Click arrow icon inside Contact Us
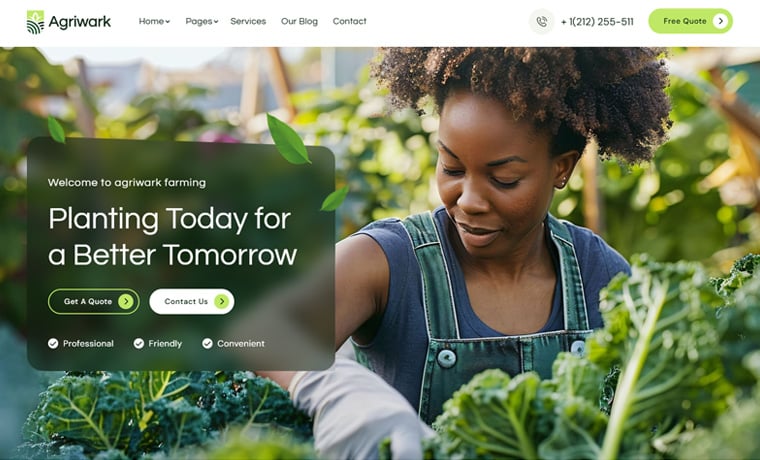The image size is (760, 460). 222,301
